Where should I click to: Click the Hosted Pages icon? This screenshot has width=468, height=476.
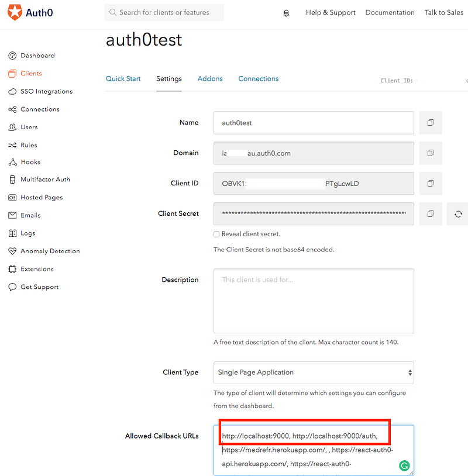12,198
